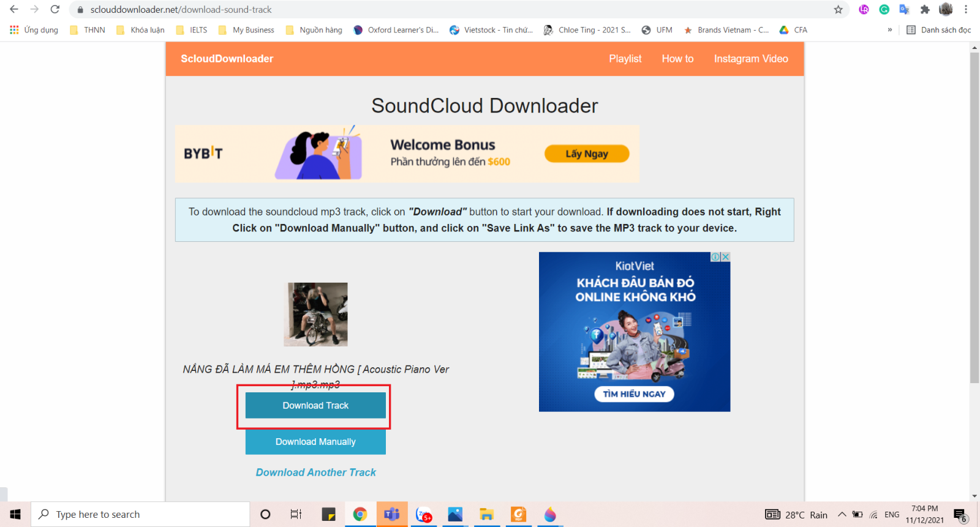Open the My Business bookmark folder
980x527 pixels.
(246, 30)
